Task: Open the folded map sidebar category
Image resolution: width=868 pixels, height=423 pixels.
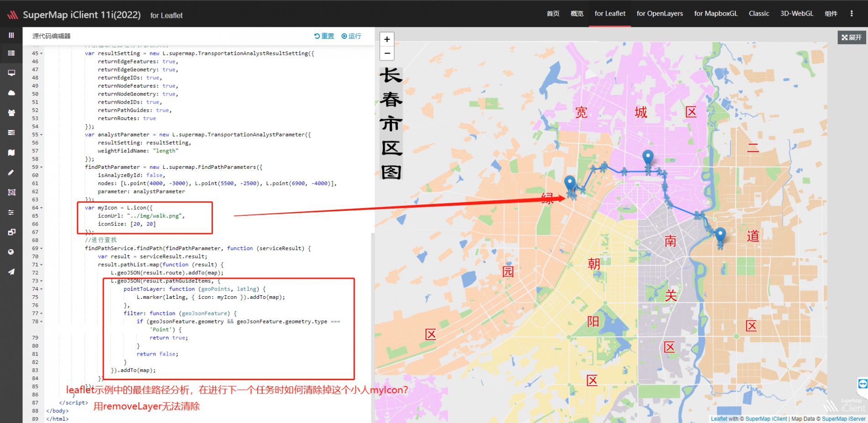Action: (x=11, y=152)
